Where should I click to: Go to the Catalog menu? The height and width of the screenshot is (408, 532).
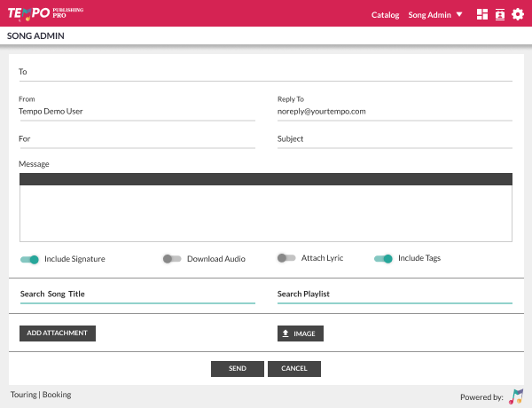pyautogui.click(x=385, y=15)
